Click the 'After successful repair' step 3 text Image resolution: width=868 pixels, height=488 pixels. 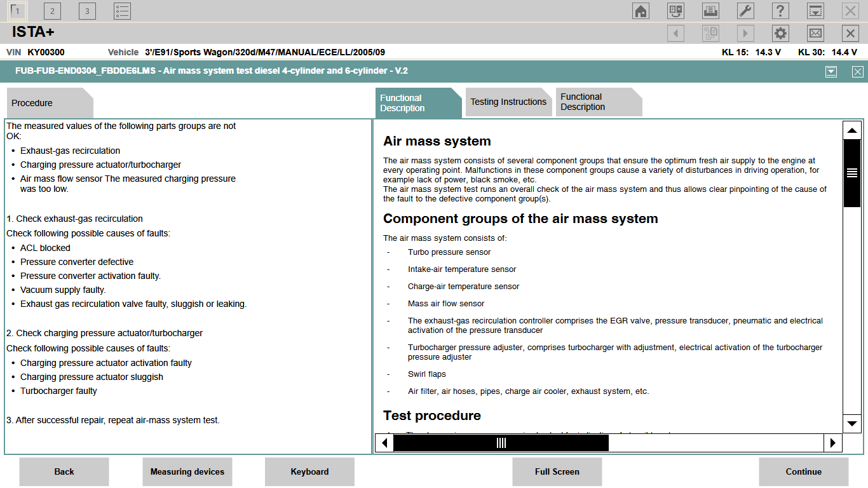tap(113, 420)
